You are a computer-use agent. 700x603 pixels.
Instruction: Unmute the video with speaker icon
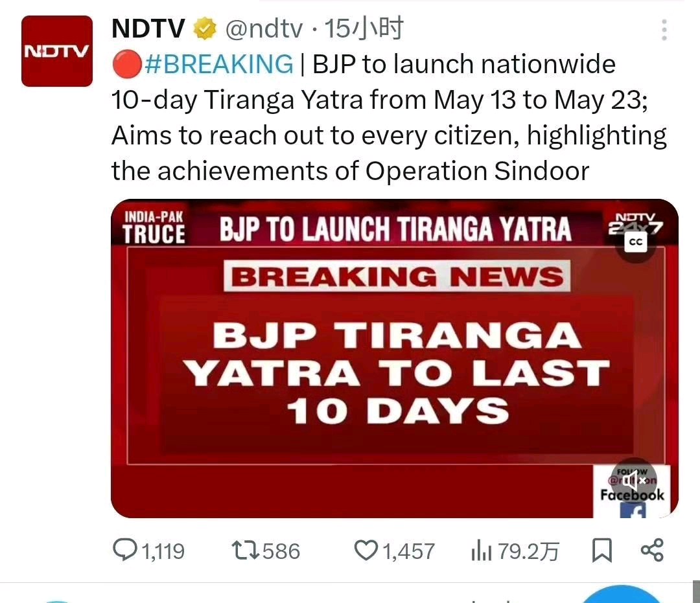click(x=634, y=481)
